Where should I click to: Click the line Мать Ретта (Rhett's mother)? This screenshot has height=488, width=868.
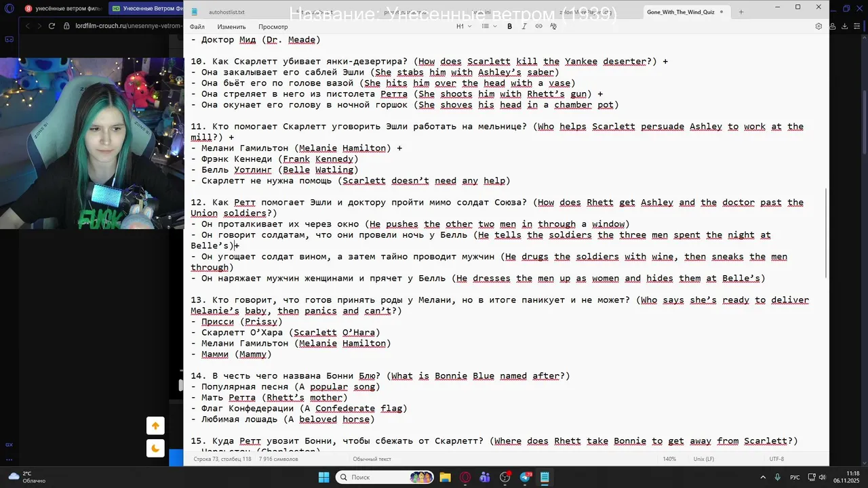pyautogui.click(x=269, y=397)
